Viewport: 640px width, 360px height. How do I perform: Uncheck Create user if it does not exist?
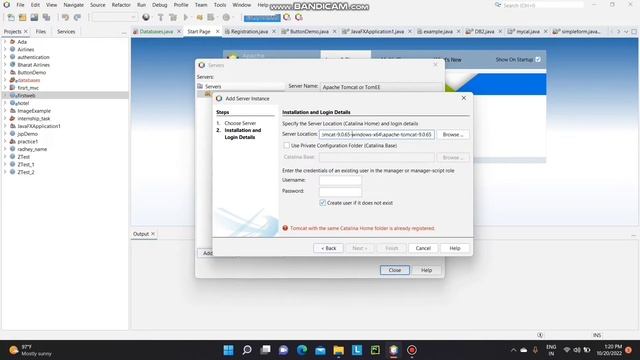tap(322, 202)
